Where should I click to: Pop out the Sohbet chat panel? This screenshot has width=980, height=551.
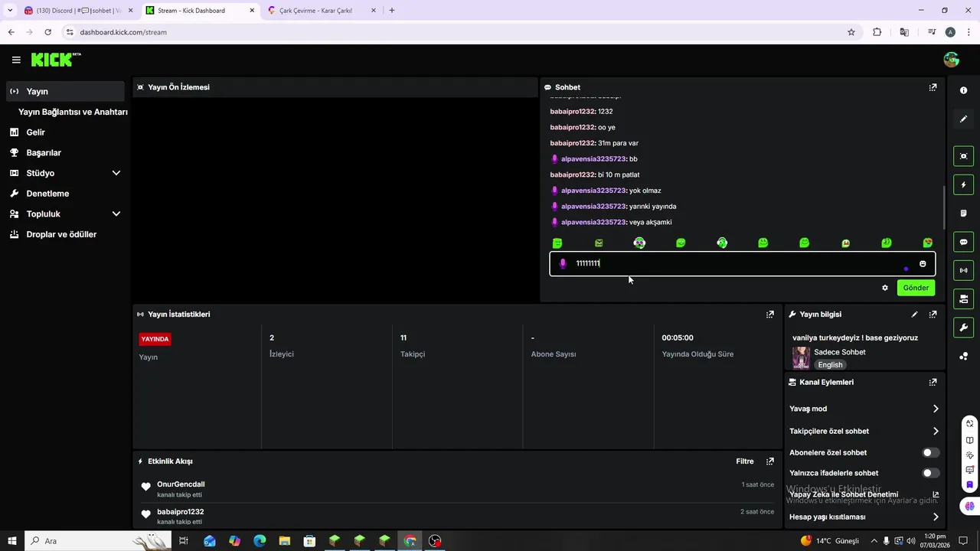933,87
